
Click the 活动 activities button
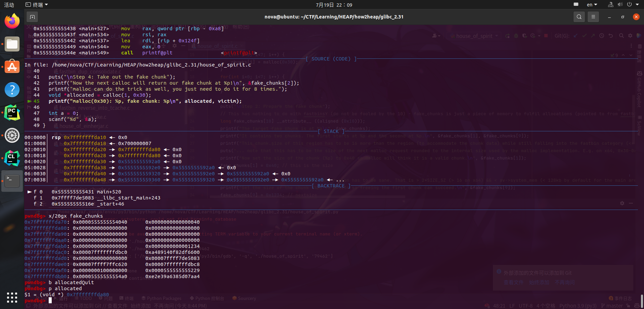9,5
